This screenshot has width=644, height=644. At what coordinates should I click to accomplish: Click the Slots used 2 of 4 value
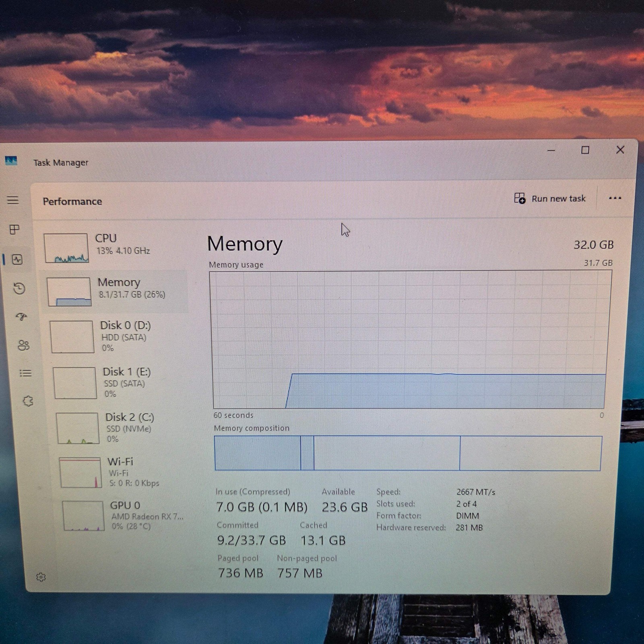tap(466, 504)
